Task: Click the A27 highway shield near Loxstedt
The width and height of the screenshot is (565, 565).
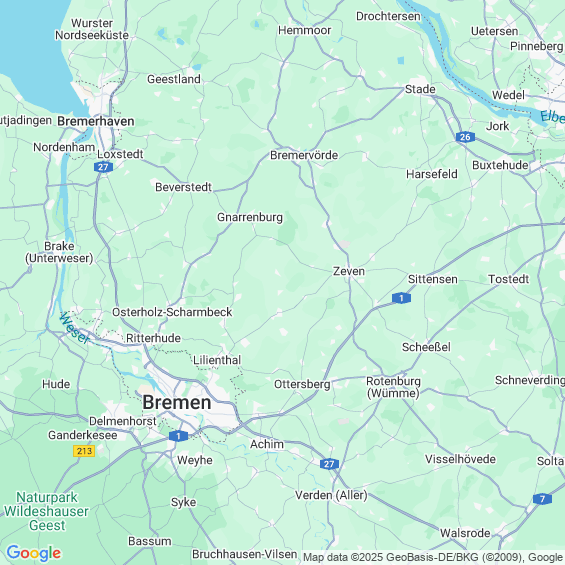Action: click(103, 167)
